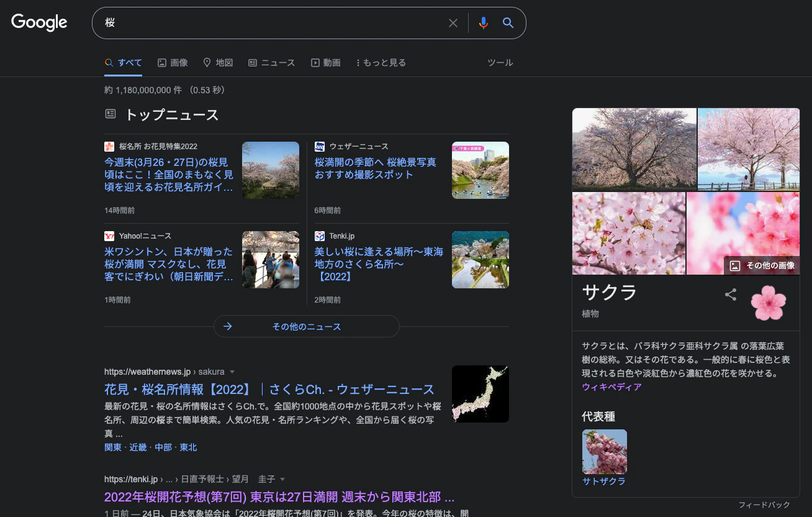Click the pink sakura flower emblem
The width and height of the screenshot is (812, 517).
point(769,303)
